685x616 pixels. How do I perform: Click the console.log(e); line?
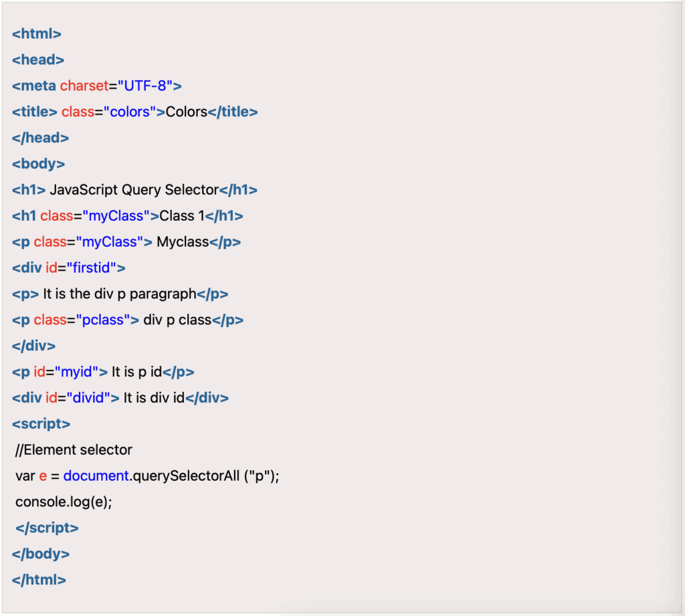click(64, 502)
